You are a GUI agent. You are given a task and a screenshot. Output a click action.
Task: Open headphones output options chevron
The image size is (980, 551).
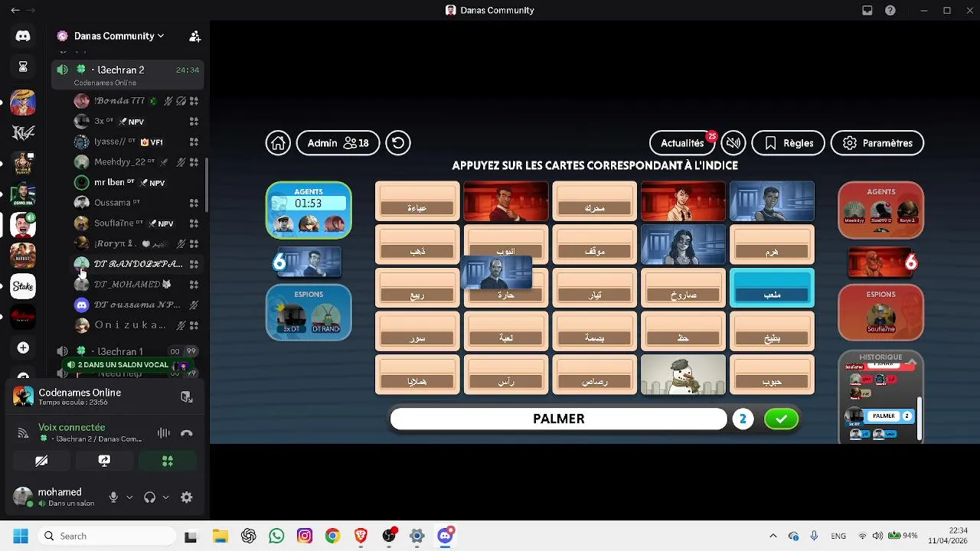tap(165, 497)
